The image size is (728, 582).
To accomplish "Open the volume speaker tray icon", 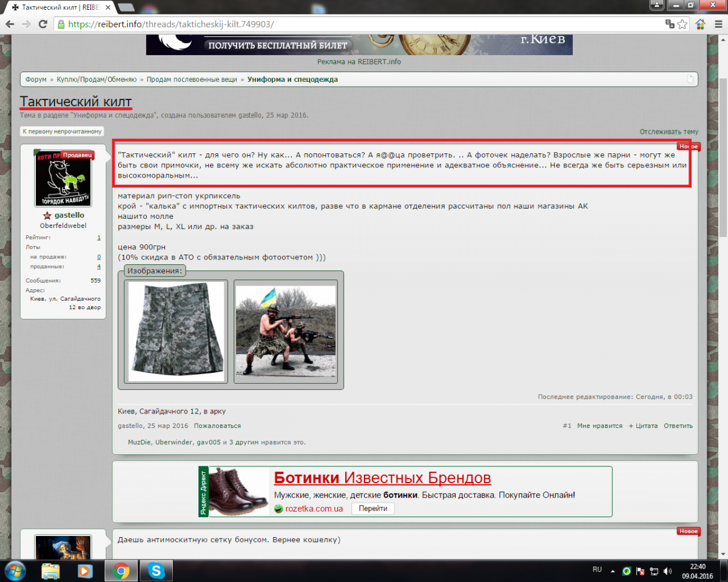I will [667, 570].
